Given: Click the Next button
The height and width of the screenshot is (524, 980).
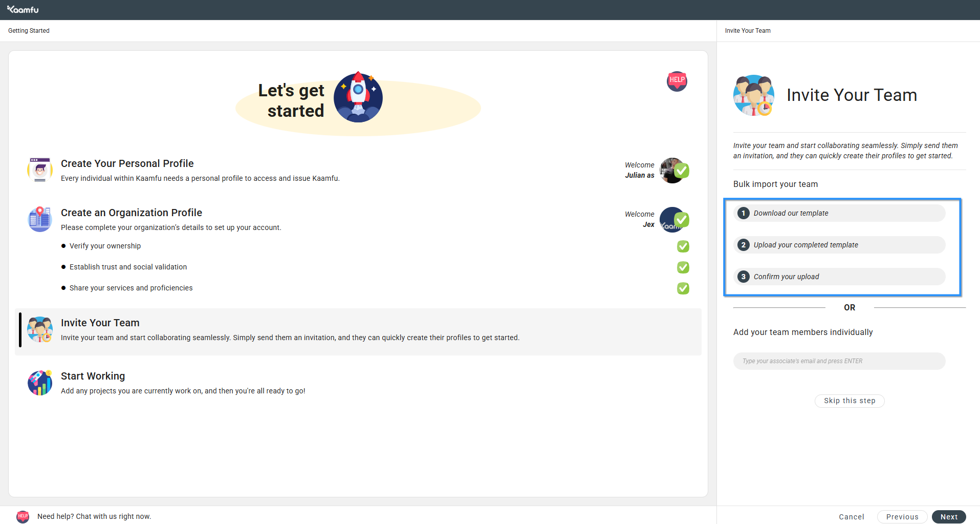Looking at the screenshot, I should pyautogui.click(x=948, y=517).
